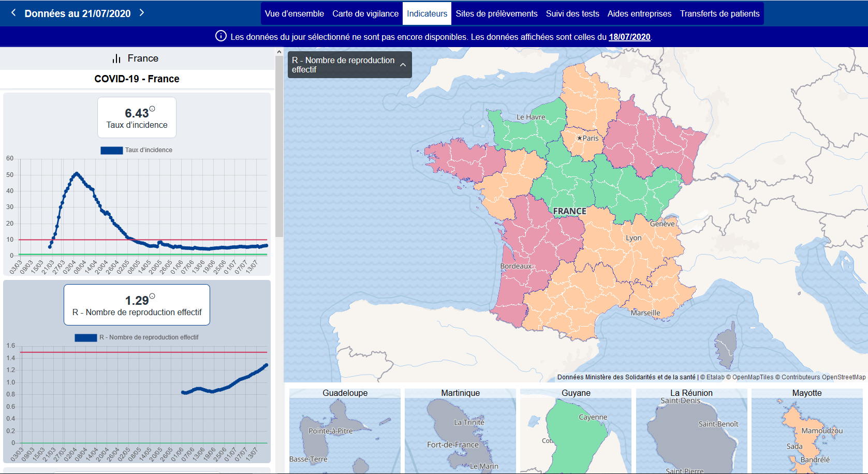
Task: Click info icon next to 6.43 incidence value
Action: coord(152,109)
